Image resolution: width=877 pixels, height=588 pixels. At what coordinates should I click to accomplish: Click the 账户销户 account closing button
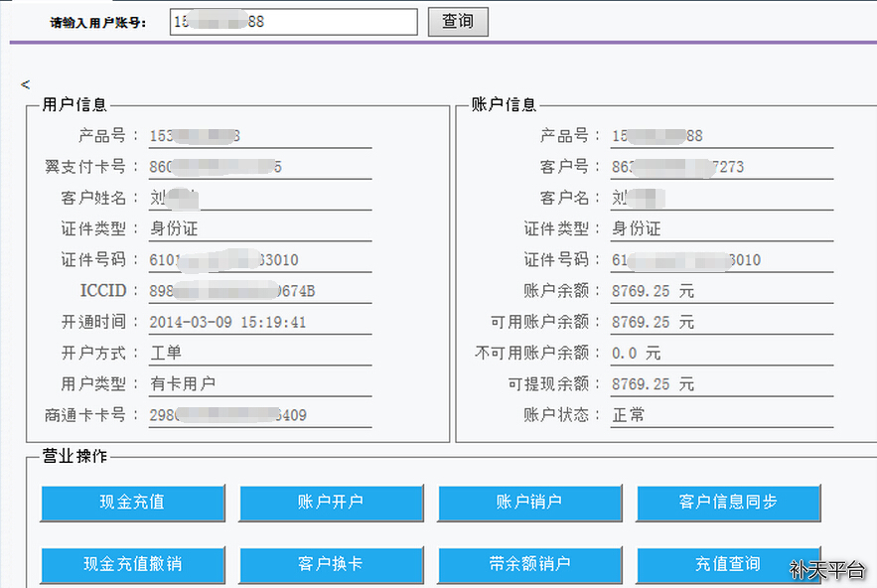tap(529, 503)
